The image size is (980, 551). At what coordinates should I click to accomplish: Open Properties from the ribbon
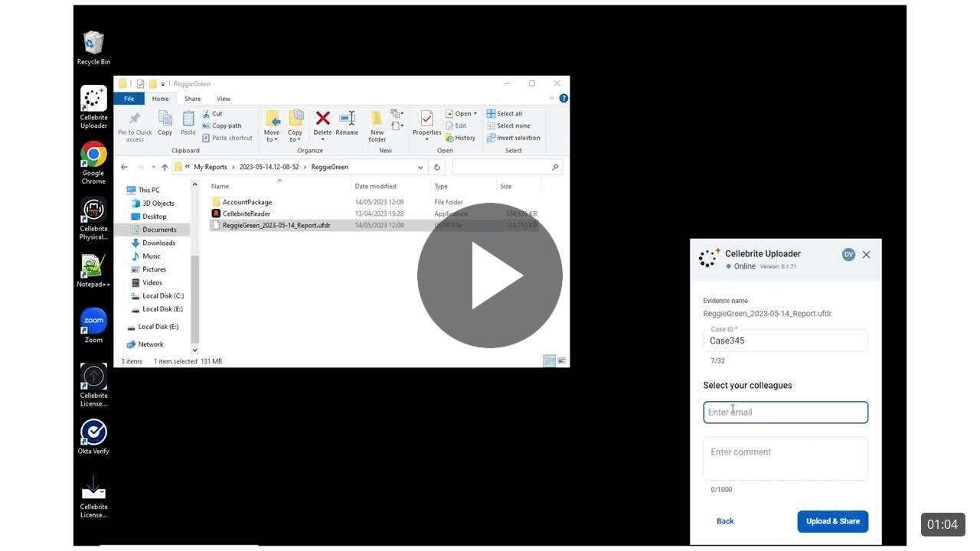click(426, 125)
